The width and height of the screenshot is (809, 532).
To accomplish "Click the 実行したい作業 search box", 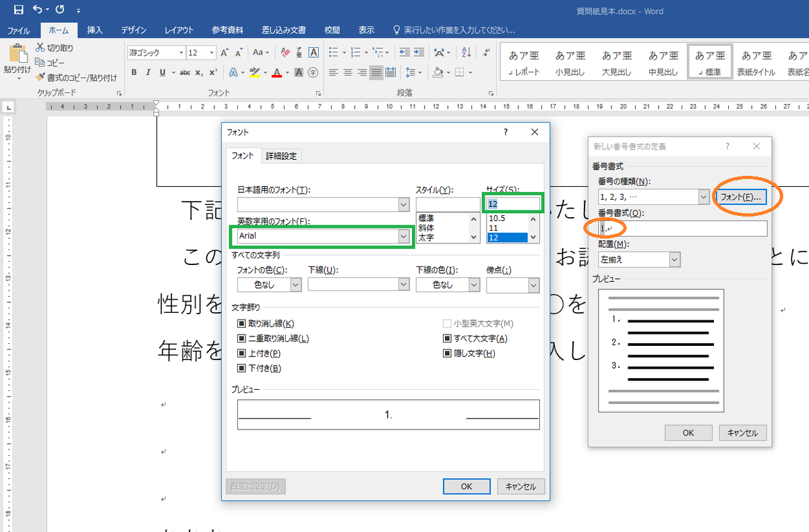I will click(x=454, y=30).
